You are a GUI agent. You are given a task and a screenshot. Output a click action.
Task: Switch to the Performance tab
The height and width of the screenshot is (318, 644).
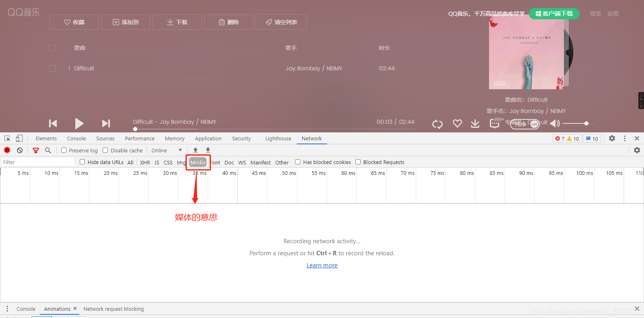pos(140,138)
